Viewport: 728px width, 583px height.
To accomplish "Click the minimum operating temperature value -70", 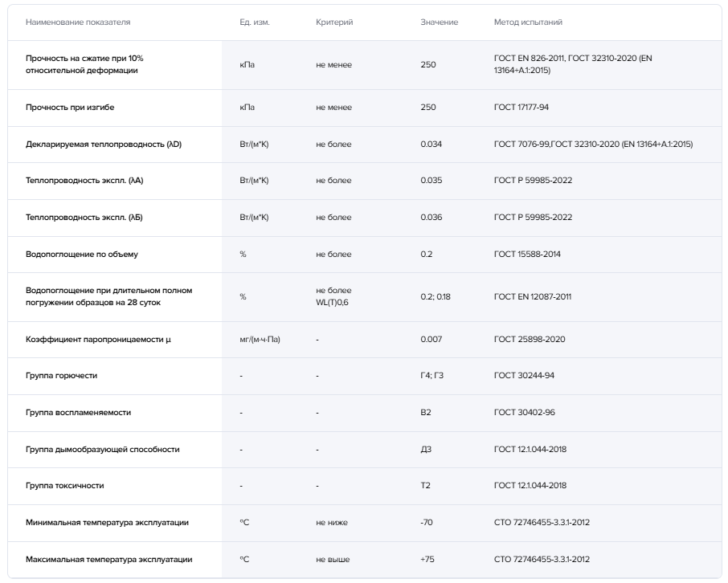I will click(427, 523).
